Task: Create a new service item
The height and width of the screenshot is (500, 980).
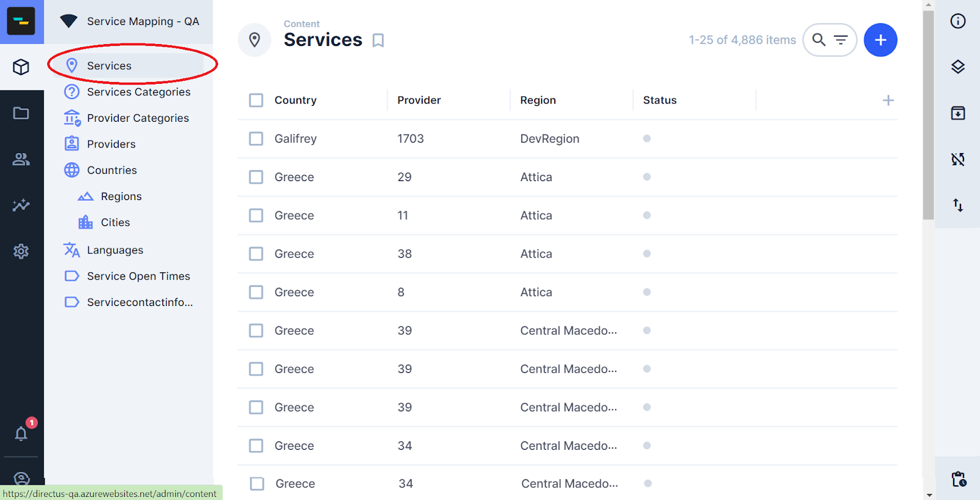Action: [x=880, y=40]
